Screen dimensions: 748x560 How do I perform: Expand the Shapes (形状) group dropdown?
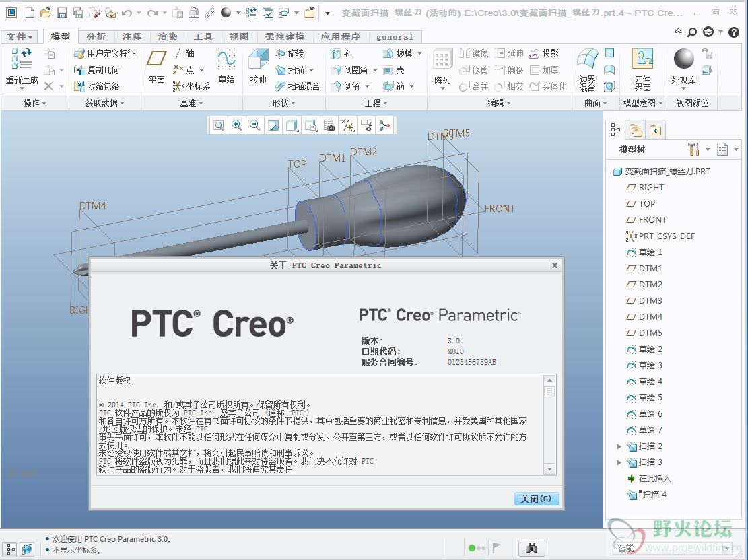click(x=284, y=103)
